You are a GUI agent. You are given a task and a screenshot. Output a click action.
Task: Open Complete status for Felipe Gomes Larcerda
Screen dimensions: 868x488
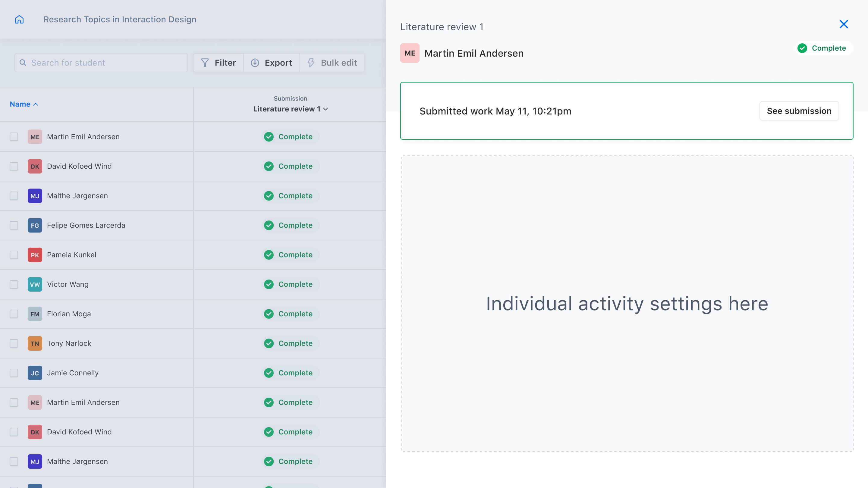tap(291, 225)
